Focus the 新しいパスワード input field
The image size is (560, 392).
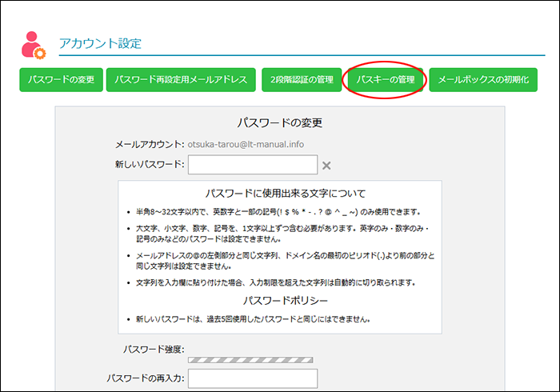coord(252,165)
